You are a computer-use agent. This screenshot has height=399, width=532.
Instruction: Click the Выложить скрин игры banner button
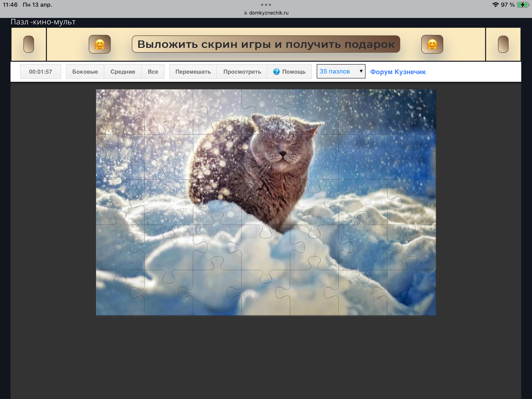coord(266,44)
